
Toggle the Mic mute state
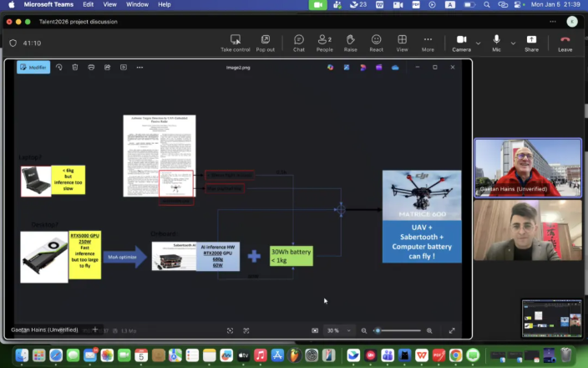coord(497,43)
